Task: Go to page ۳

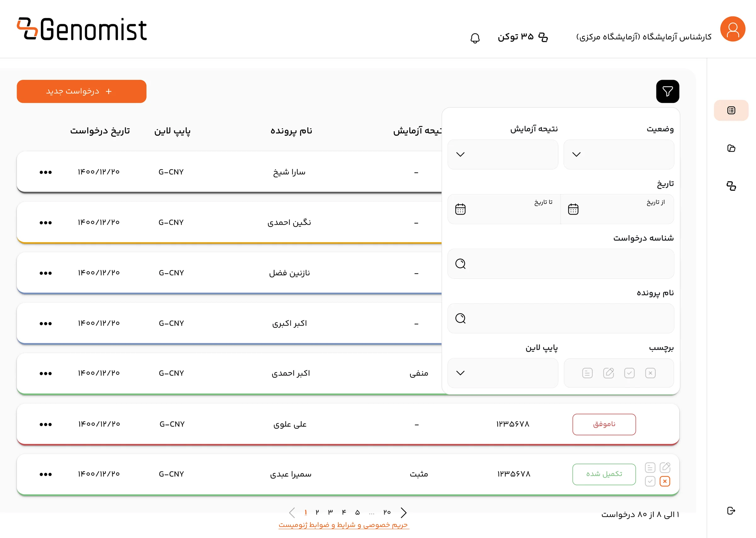Action: pos(330,512)
